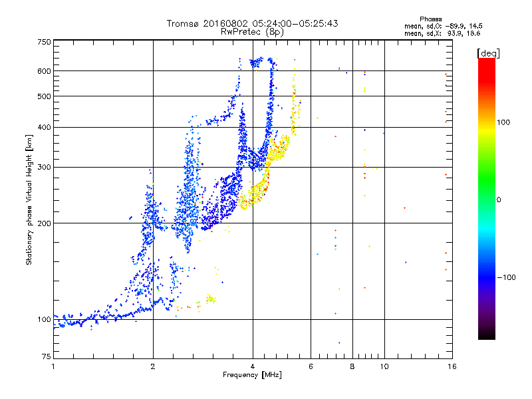
Task: Click the 'Frequency [MHz]' axis label
Action: click(x=252, y=375)
